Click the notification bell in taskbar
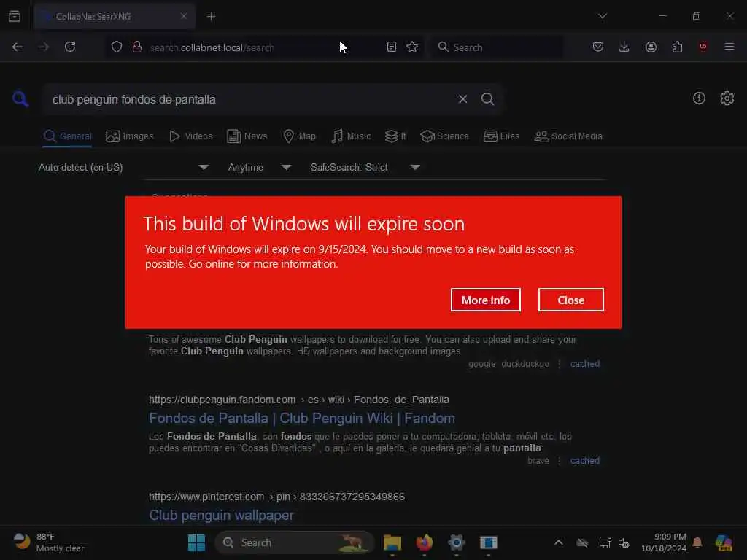 (x=697, y=542)
